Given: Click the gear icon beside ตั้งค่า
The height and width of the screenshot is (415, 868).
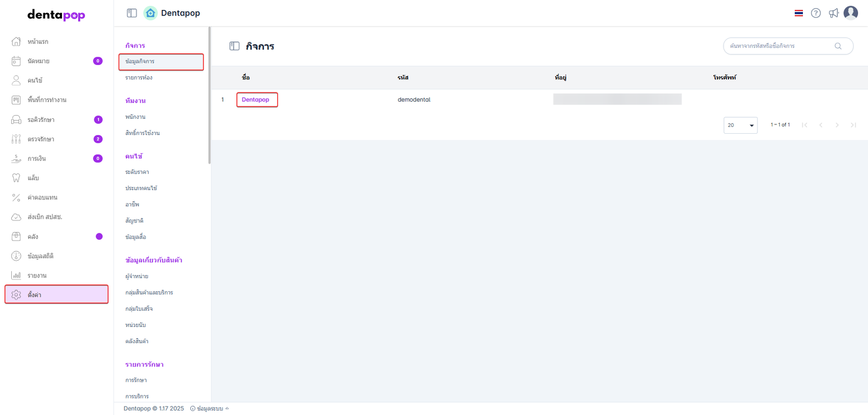Looking at the screenshot, I should 17,295.
